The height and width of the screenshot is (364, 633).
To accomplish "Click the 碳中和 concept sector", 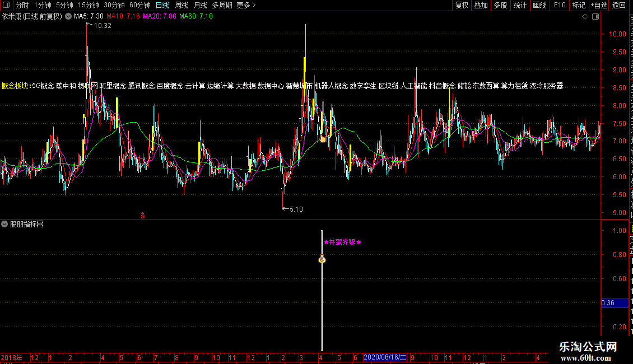I will (x=66, y=86).
